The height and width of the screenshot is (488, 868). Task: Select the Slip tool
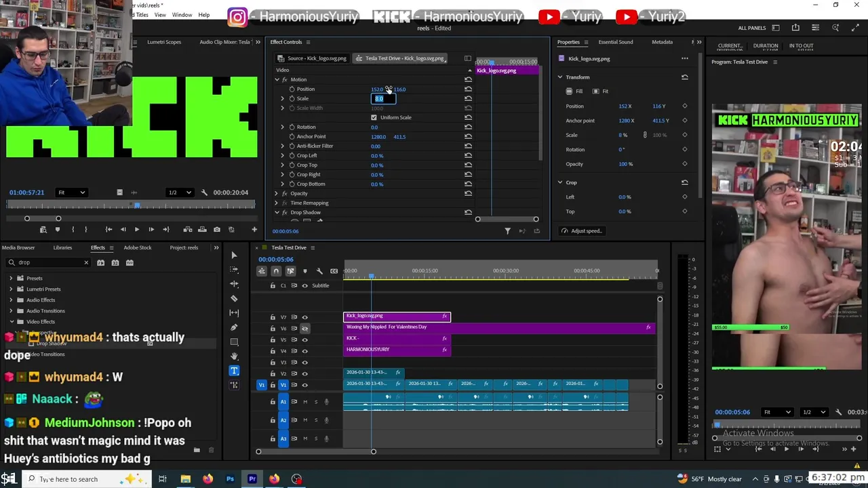click(x=234, y=312)
